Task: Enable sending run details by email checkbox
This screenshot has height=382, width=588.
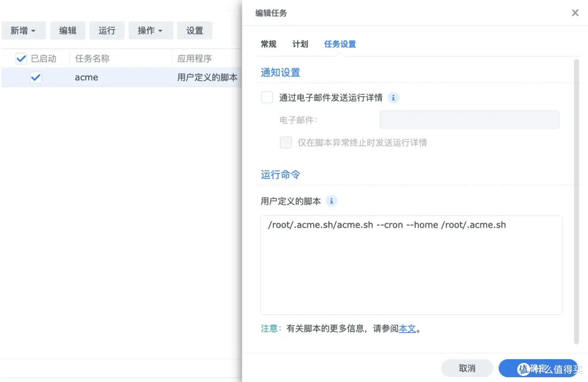Action: 267,97
